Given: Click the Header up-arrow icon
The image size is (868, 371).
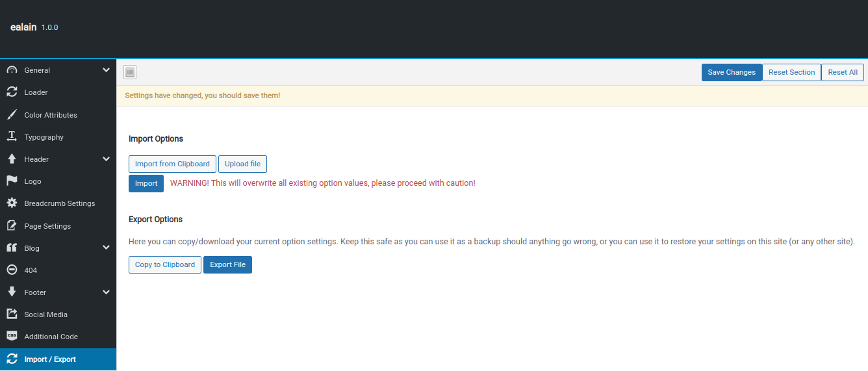Looking at the screenshot, I should click(12, 159).
